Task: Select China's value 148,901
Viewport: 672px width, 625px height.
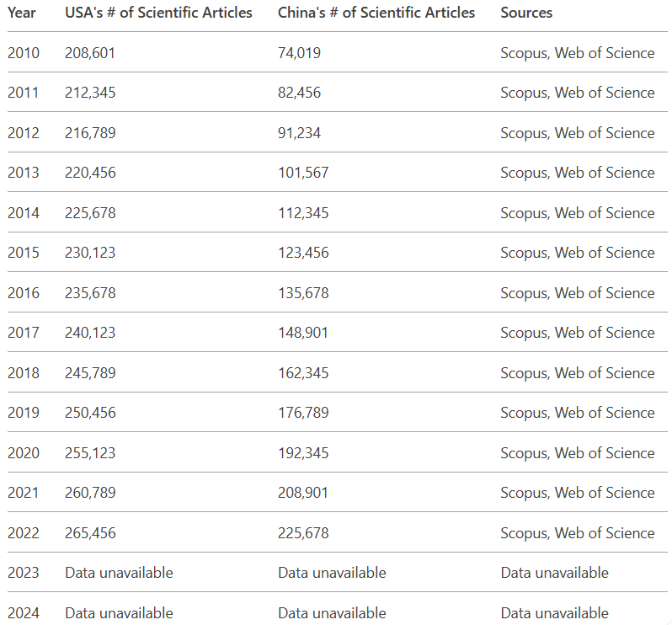Action: tap(303, 333)
